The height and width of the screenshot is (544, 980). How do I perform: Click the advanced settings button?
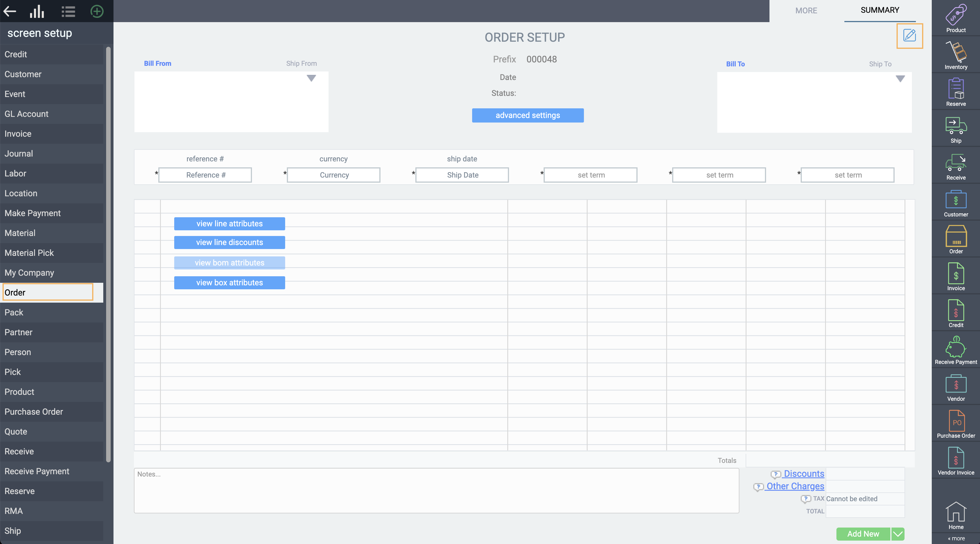pos(527,115)
